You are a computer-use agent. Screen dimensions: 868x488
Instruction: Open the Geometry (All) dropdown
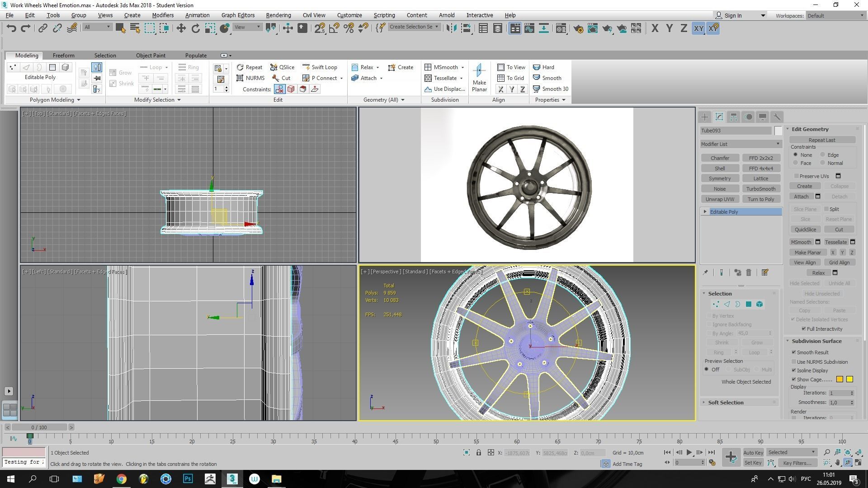pyautogui.click(x=384, y=99)
